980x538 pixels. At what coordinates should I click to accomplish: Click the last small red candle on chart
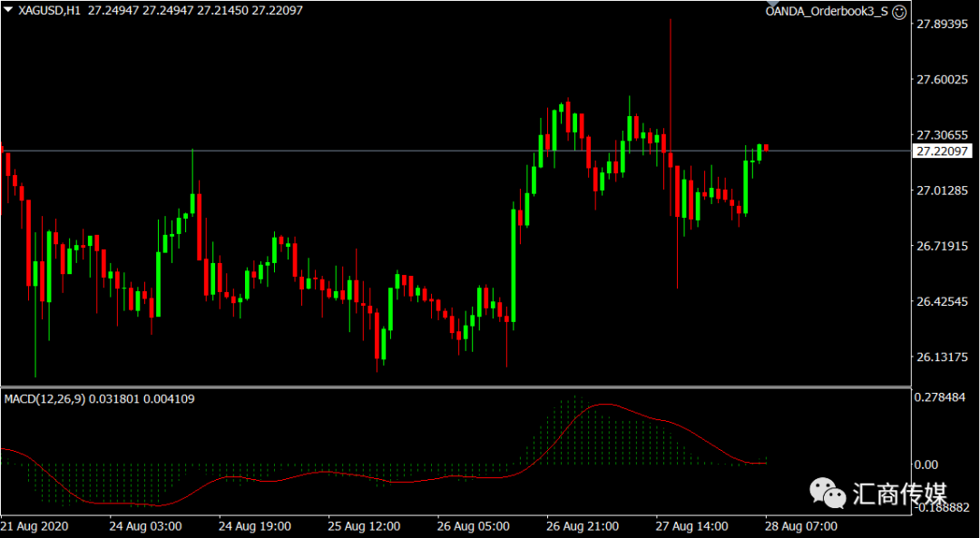pos(766,148)
